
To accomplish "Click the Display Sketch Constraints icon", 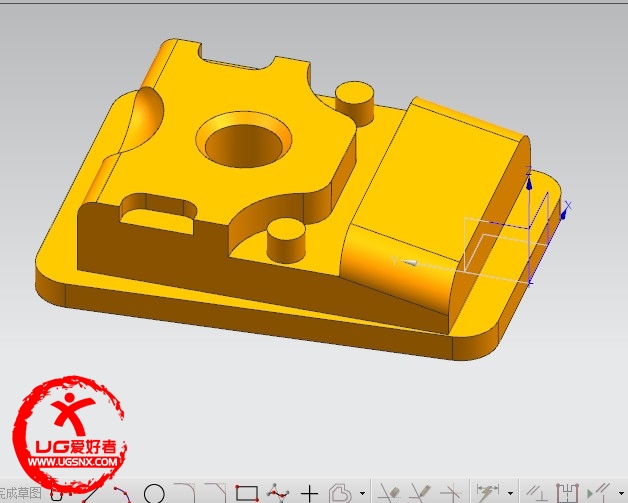I will point(599,493).
